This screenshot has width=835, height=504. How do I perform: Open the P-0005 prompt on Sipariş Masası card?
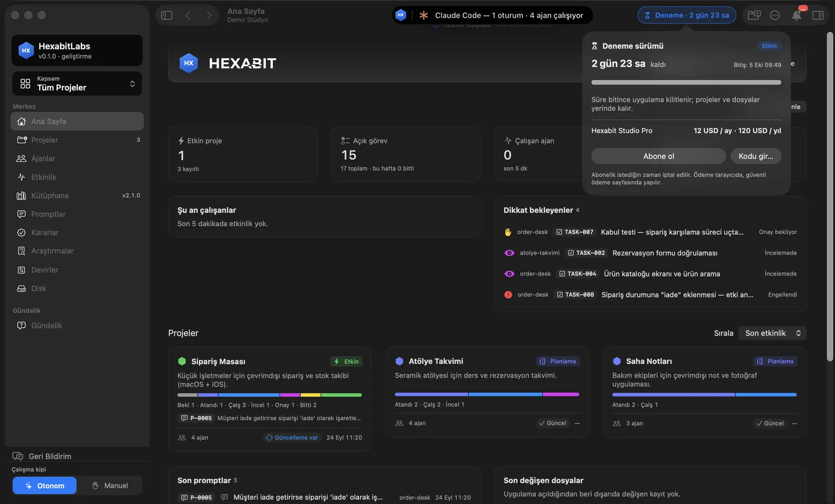point(270,418)
